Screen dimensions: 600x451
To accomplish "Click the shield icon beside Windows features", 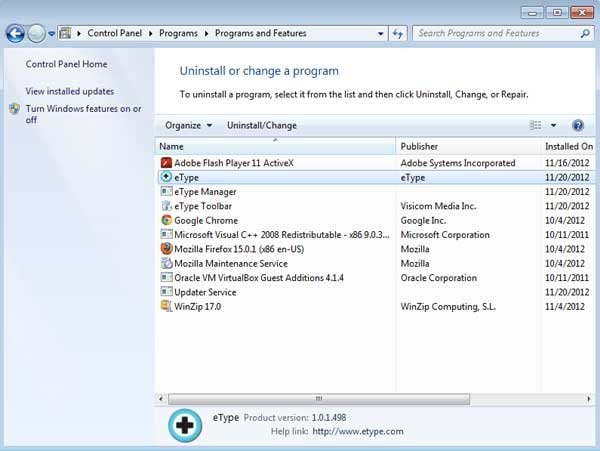I will point(15,109).
